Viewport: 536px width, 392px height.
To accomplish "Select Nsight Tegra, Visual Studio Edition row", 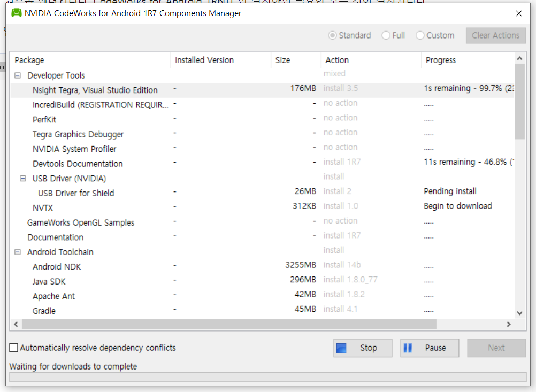I will pos(262,90).
